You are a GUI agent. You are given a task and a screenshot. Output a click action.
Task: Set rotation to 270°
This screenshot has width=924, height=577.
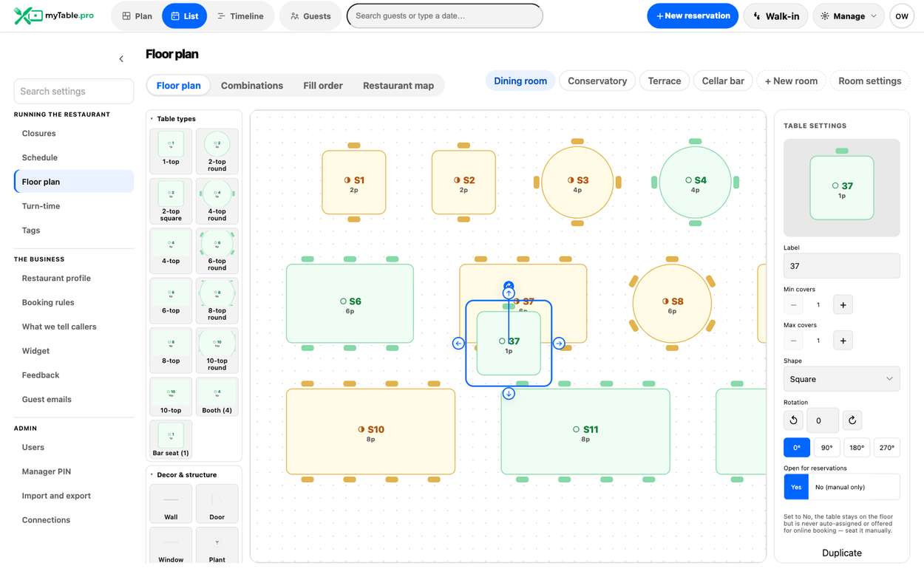pyautogui.click(x=886, y=448)
